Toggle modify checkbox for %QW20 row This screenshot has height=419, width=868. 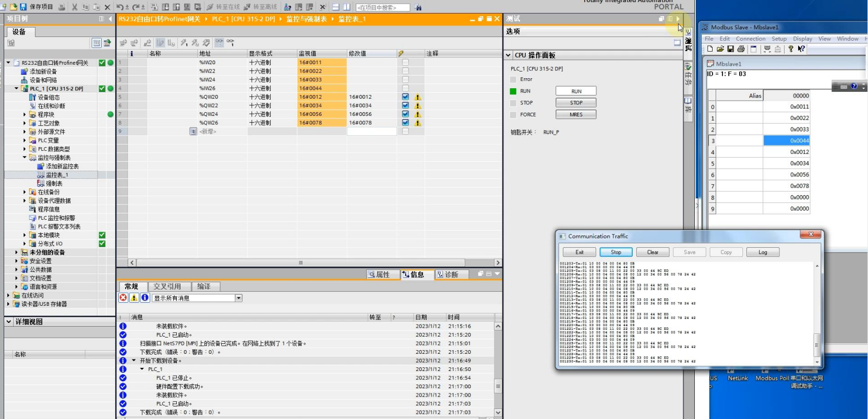(405, 97)
